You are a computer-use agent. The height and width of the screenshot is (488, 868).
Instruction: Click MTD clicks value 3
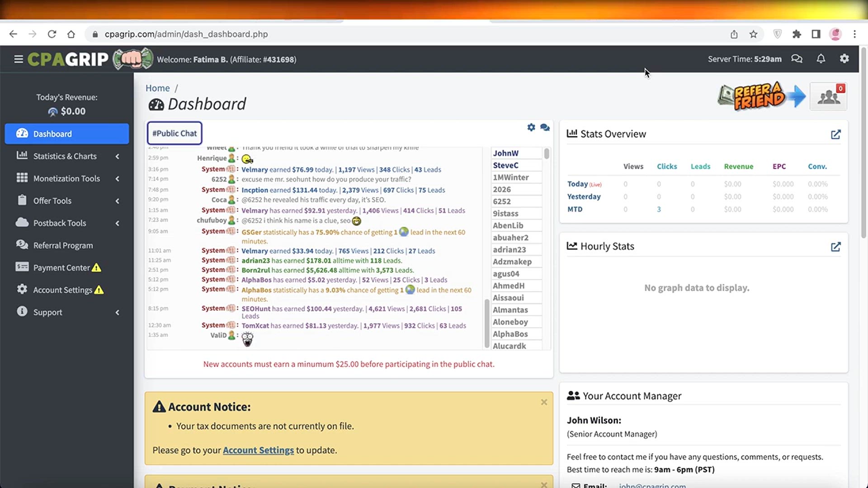pyautogui.click(x=659, y=209)
